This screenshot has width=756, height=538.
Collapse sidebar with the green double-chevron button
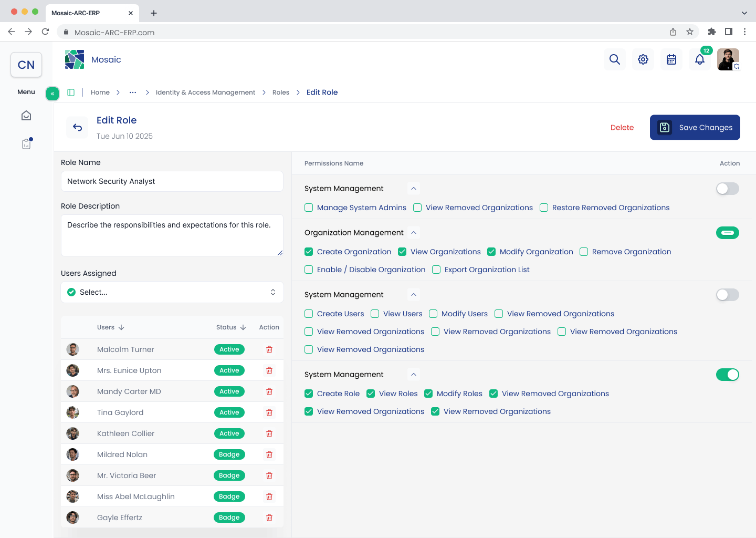coord(52,94)
